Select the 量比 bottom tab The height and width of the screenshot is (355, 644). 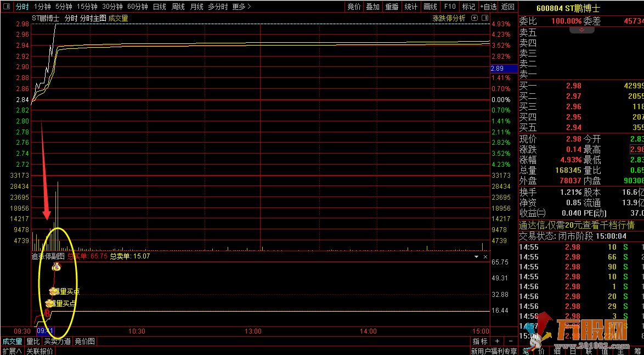coord(33,341)
